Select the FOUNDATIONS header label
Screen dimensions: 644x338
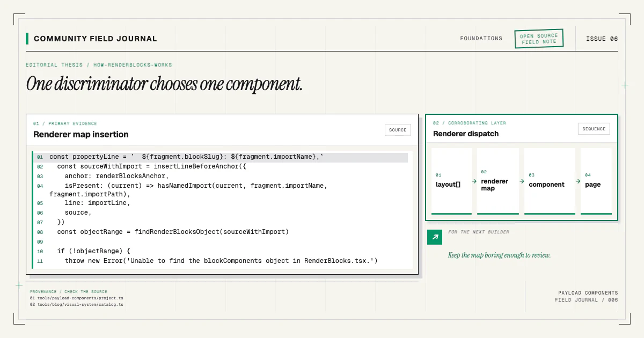pyautogui.click(x=481, y=39)
